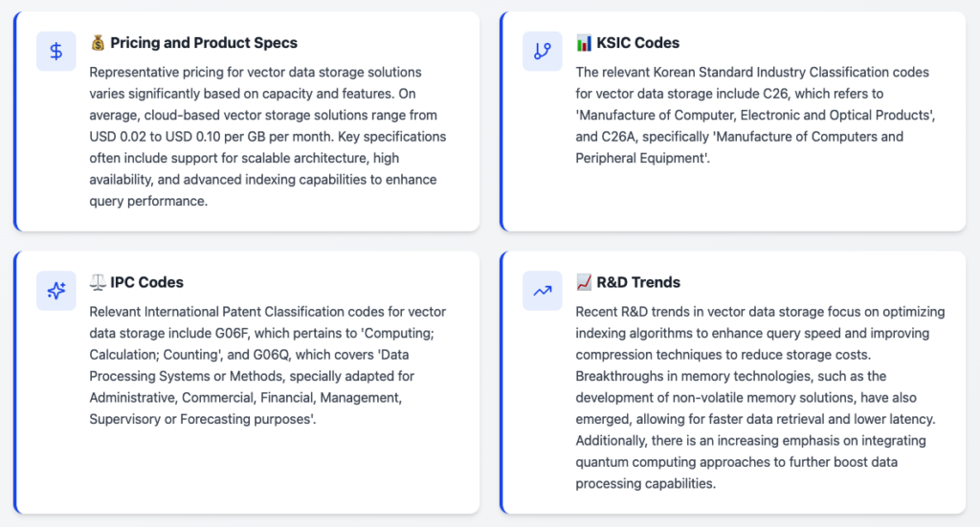The width and height of the screenshot is (980, 527).
Task: Click the bar chart emoji by KSIC Codes
Action: pos(584,43)
